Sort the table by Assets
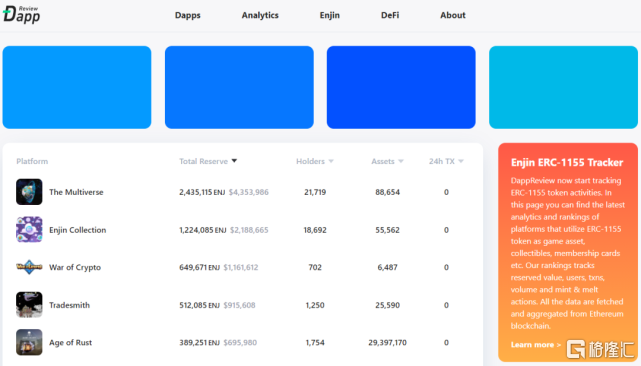This screenshot has height=366, width=641. coord(387,161)
